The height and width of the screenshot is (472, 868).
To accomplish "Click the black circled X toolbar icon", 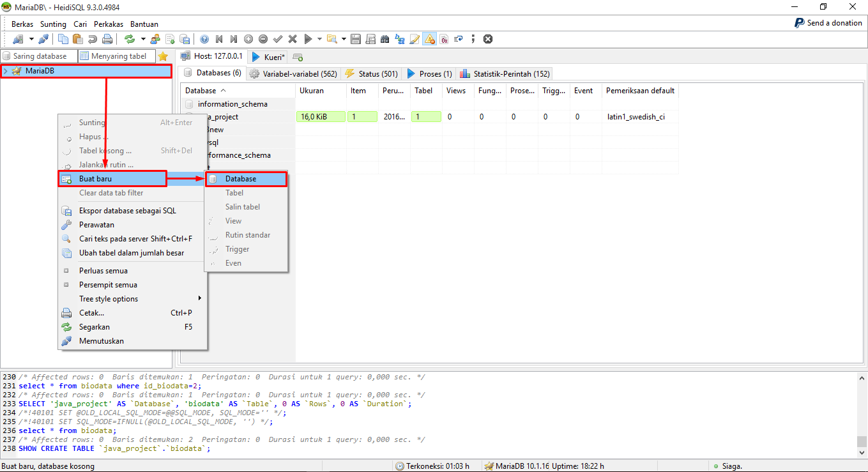I will [488, 39].
